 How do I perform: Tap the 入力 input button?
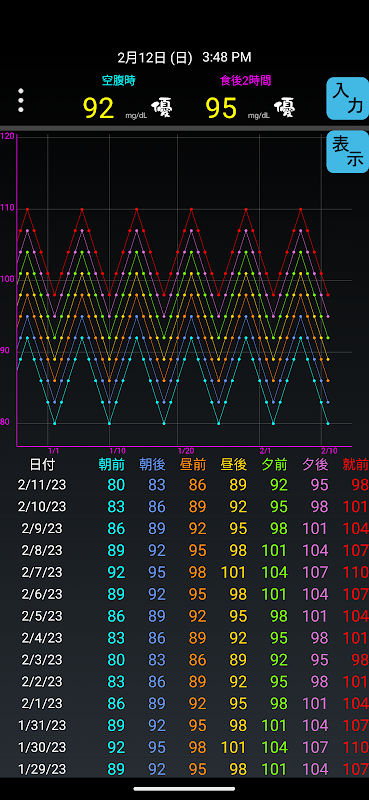(x=348, y=98)
